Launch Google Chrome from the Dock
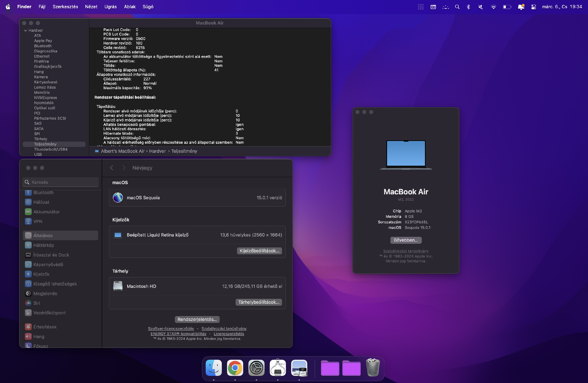The image size is (588, 383). [235, 368]
